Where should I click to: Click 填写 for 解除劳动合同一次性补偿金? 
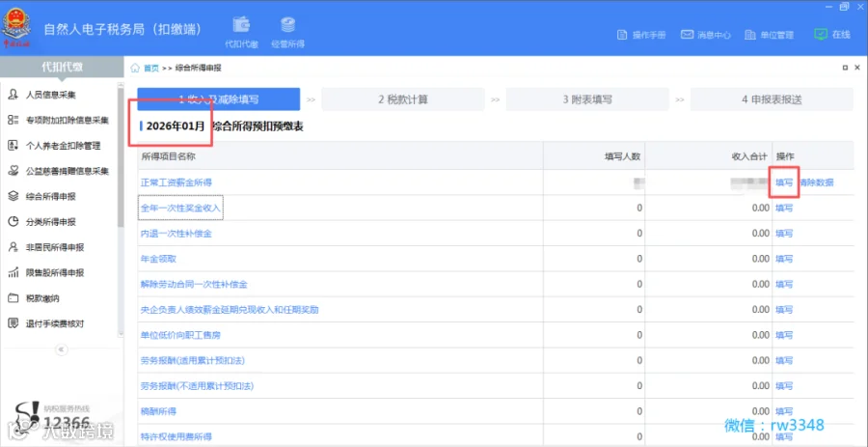pos(784,284)
